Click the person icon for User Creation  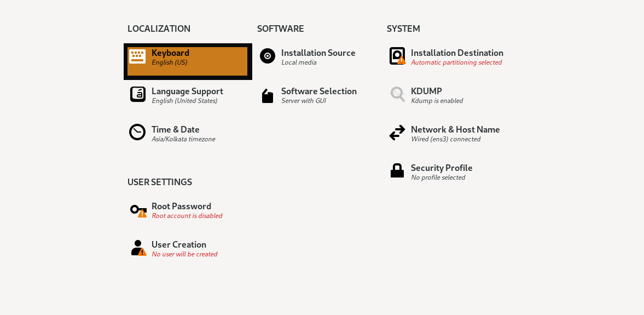click(x=138, y=248)
